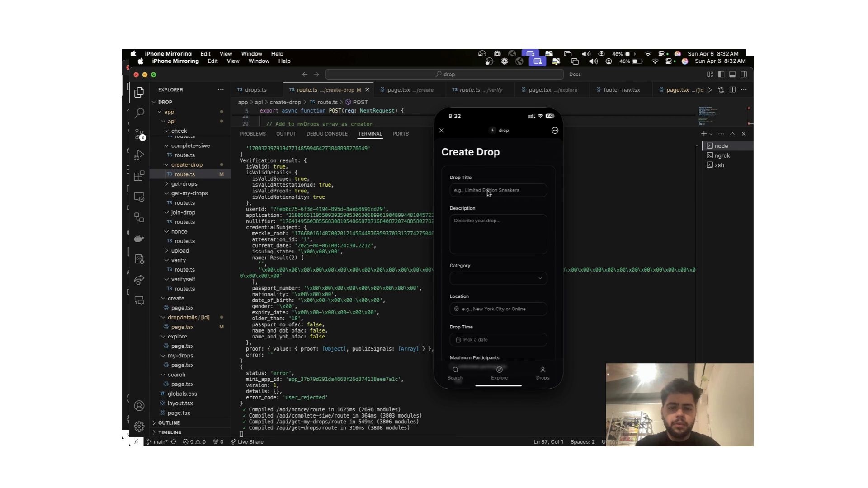Viewport: 868px width, 488px height.
Task: Open editor More Actions ellipsis
Action: [x=744, y=90]
